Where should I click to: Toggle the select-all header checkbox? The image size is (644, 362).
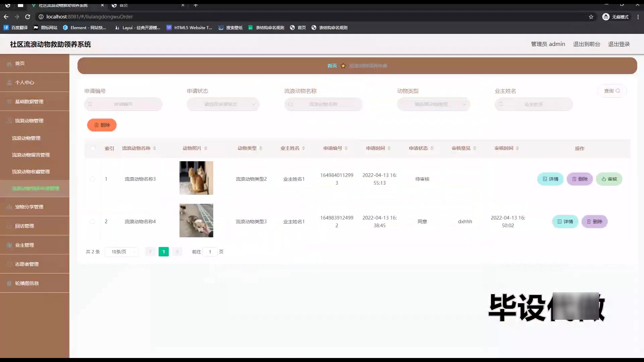pyautogui.click(x=93, y=148)
